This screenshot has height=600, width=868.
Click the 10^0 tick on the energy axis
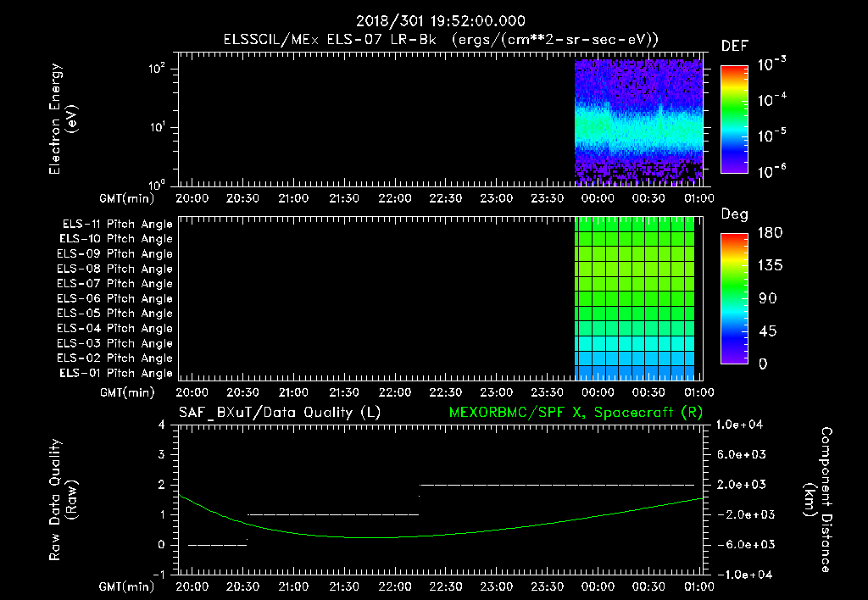click(157, 184)
